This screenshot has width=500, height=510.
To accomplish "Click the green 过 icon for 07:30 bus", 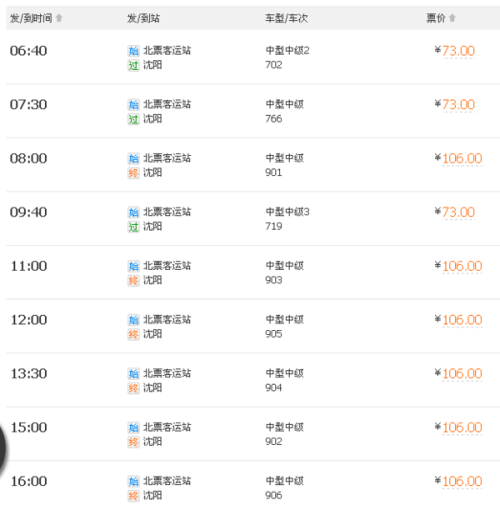I will click(x=133, y=119).
